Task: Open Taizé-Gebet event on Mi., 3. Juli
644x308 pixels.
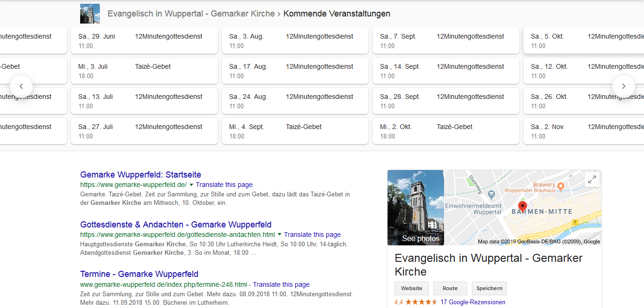Action: click(x=144, y=71)
